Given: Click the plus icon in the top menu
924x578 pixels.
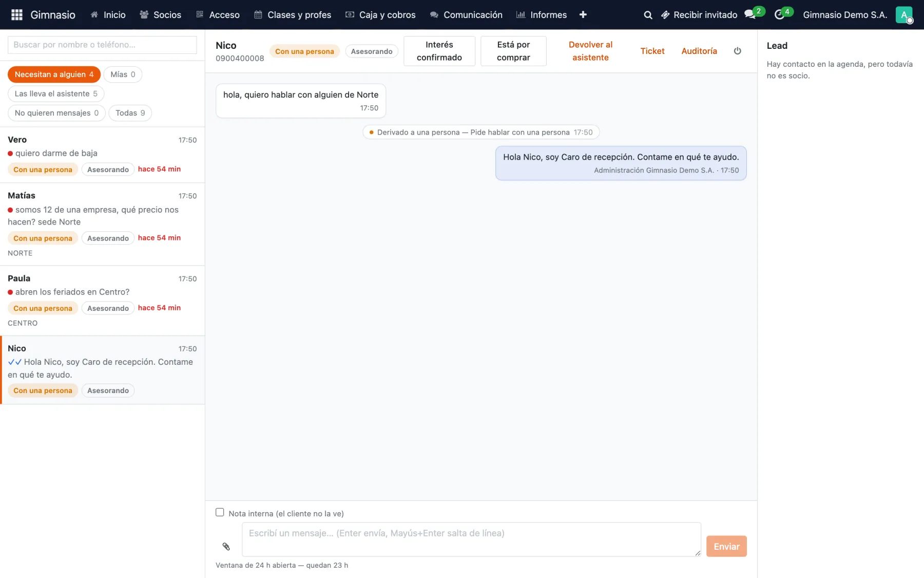Looking at the screenshot, I should [583, 15].
